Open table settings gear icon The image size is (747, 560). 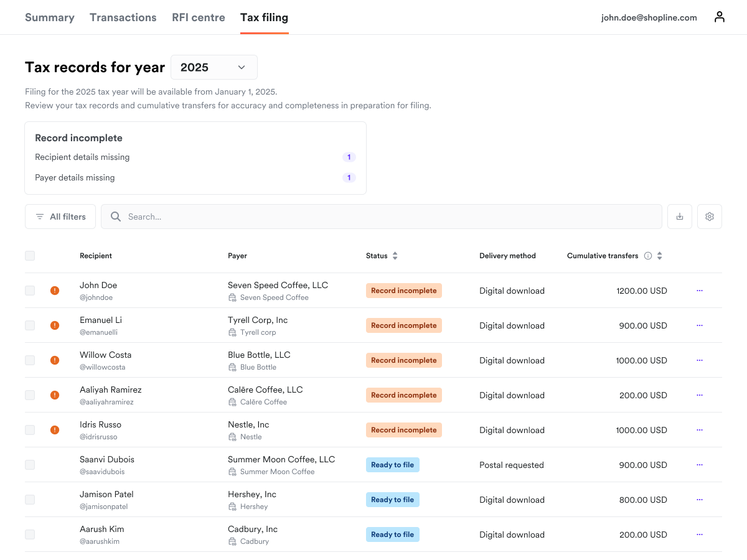pos(710,217)
